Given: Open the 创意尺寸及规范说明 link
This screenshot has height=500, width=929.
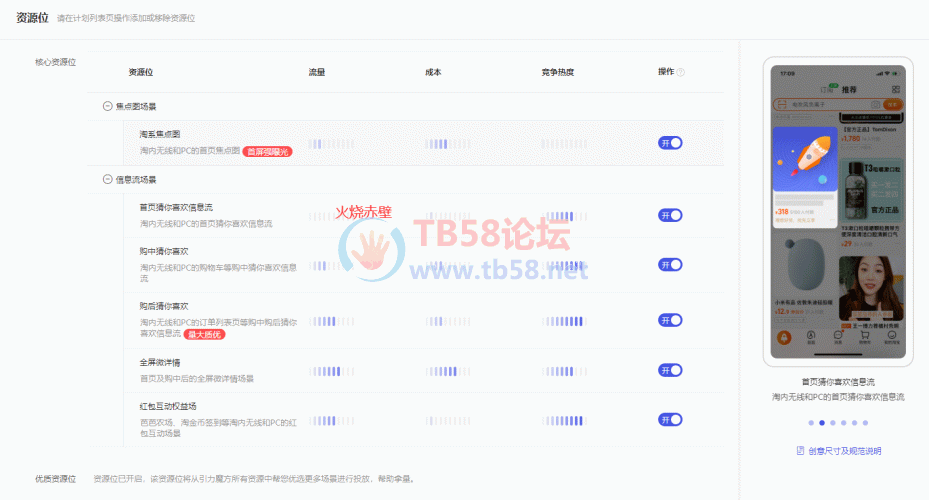Looking at the screenshot, I should pos(838,451).
